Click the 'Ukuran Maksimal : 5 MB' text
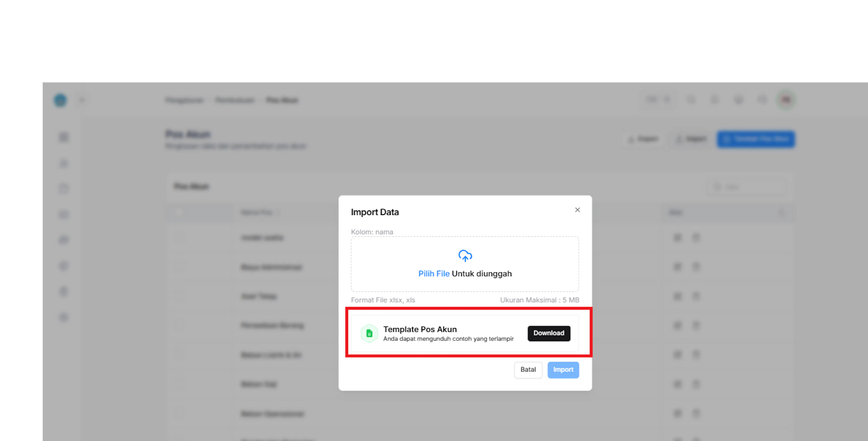The height and width of the screenshot is (441, 868). pyautogui.click(x=540, y=300)
